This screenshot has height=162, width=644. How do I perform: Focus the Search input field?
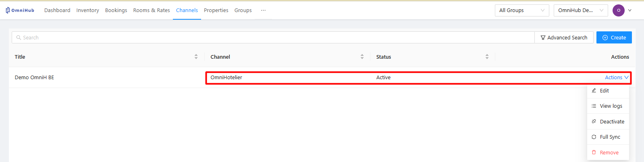point(273,37)
